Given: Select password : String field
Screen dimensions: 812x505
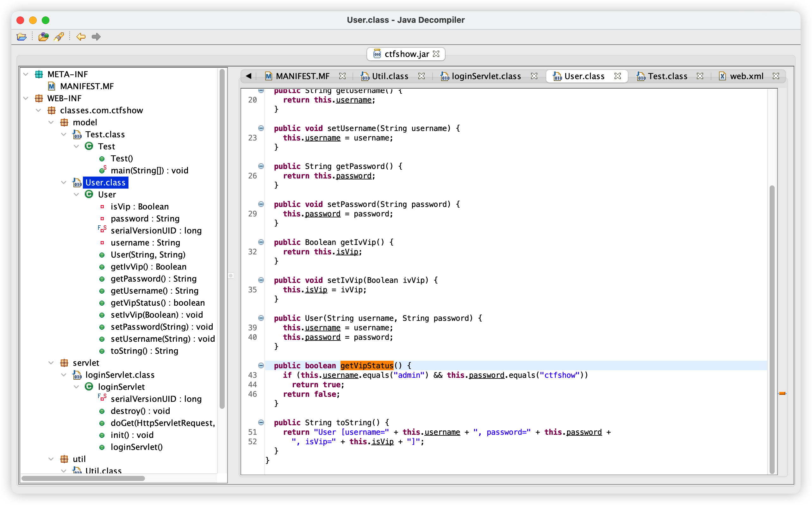Looking at the screenshot, I should pyautogui.click(x=145, y=218).
